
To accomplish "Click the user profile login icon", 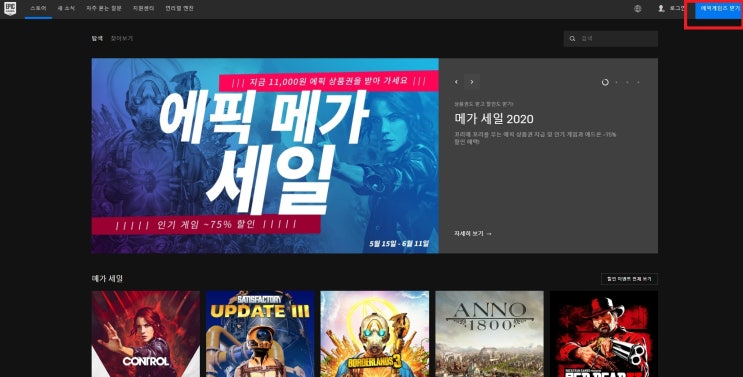I will [x=661, y=9].
